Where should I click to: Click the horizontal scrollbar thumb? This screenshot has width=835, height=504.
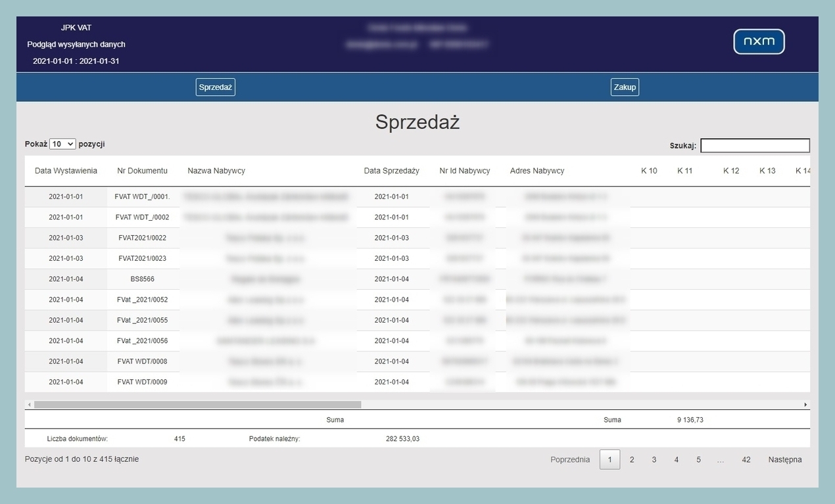tap(197, 405)
